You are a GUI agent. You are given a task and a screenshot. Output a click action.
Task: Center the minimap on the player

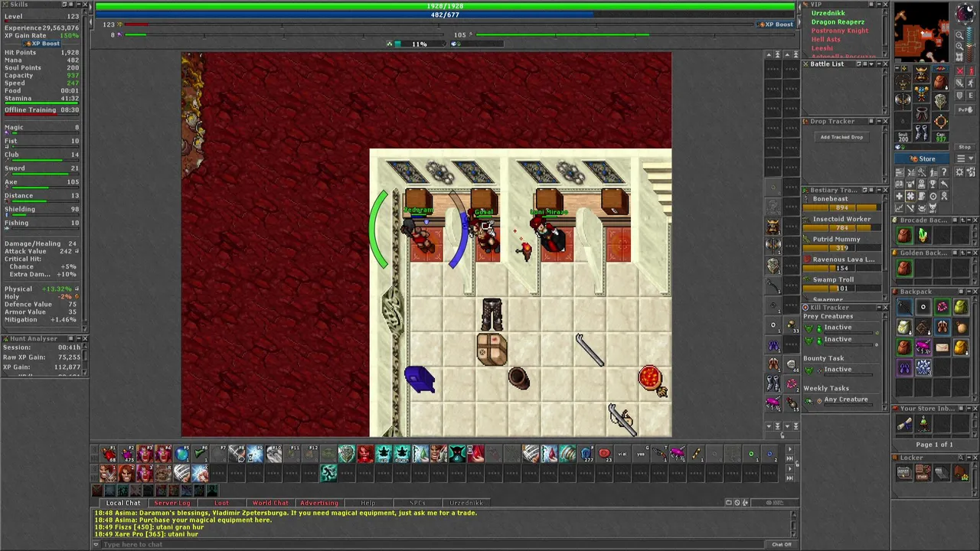[959, 57]
